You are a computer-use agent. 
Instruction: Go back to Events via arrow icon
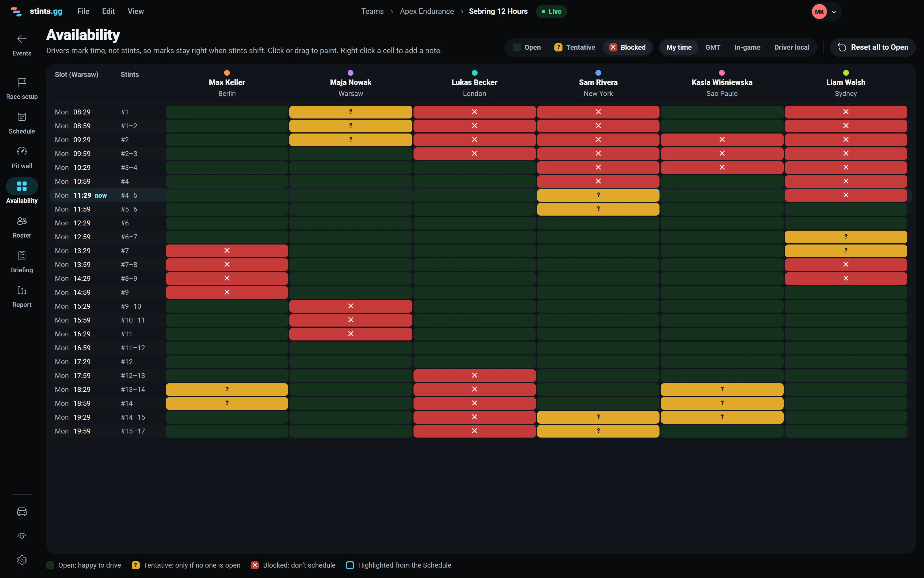(22, 39)
